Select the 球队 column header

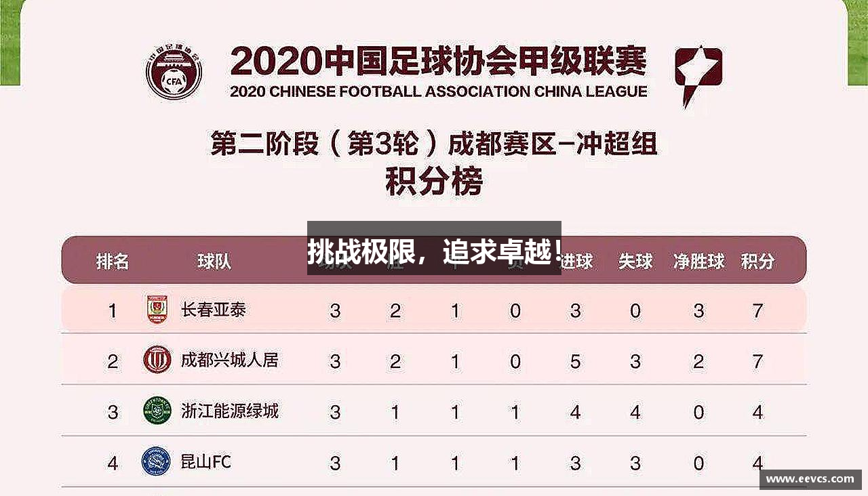(214, 262)
